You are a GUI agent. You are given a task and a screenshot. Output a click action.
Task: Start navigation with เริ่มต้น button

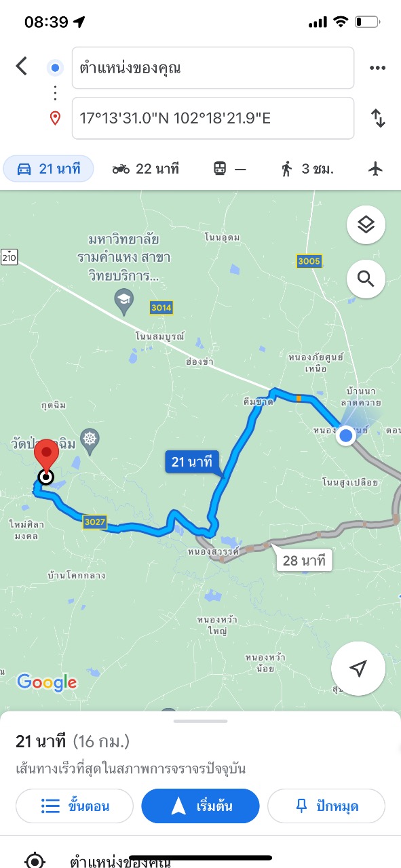(x=200, y=806)
